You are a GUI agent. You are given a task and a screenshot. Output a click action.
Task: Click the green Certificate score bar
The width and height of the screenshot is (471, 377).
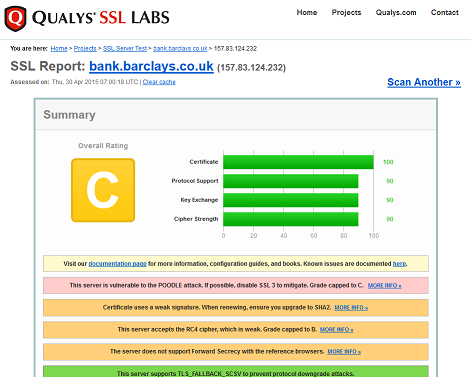(x=298, y=162)
